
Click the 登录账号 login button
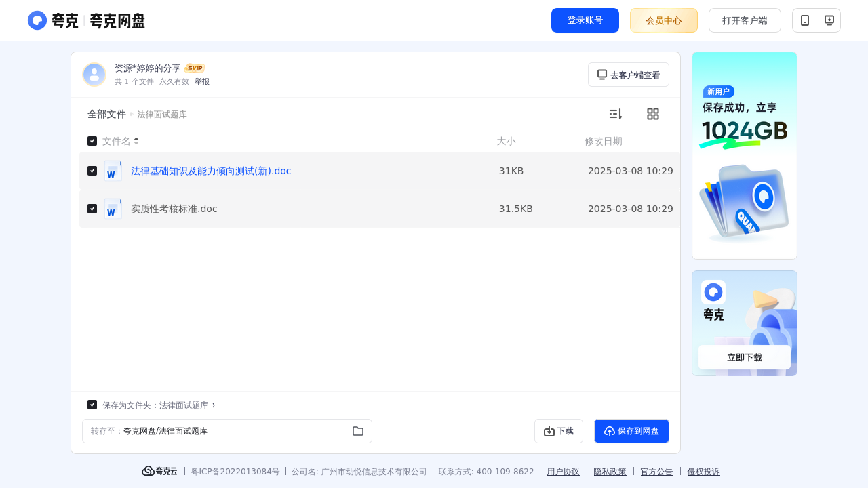[585, 20]
